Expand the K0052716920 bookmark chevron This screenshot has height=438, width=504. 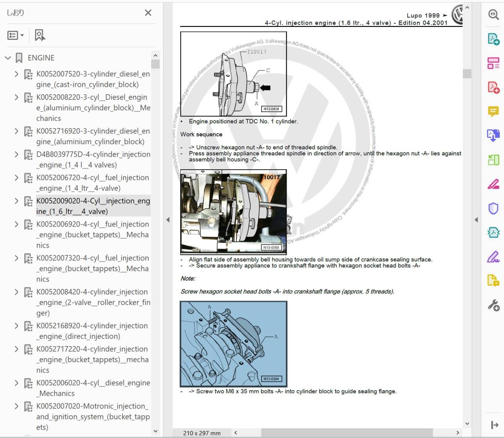(x=16, y=131)
